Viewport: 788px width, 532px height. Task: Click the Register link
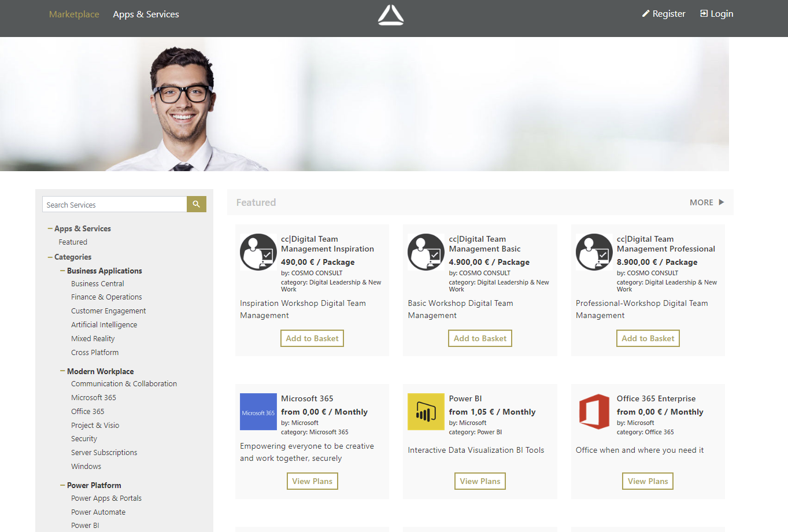click(x=663, y=14)
